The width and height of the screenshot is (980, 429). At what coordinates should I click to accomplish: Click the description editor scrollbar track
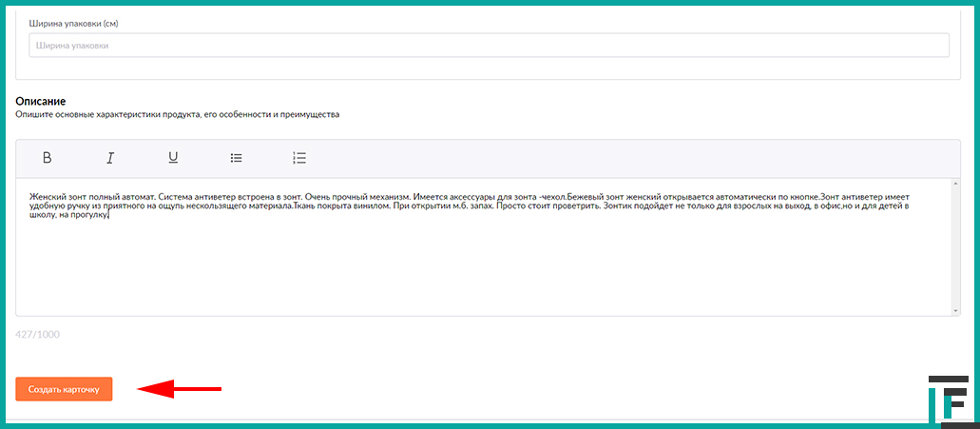click(955, 245)
